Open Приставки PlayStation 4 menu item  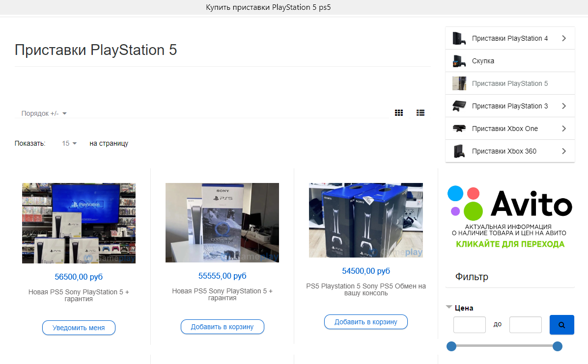[x=510, y=38]
